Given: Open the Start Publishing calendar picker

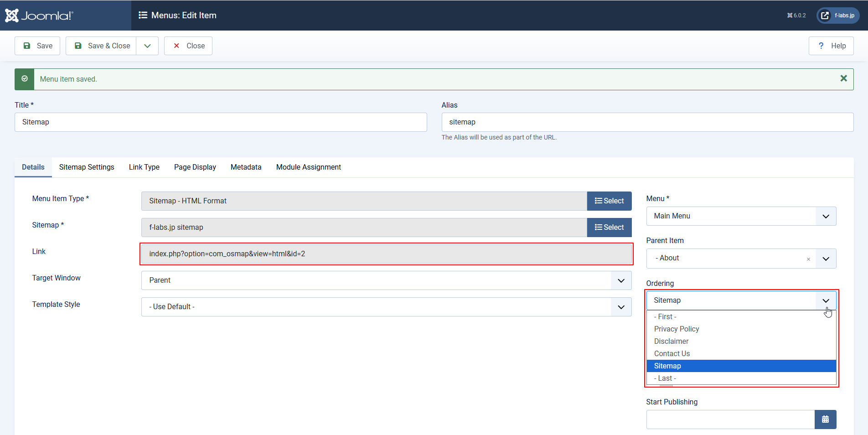Looking at the screenshot, I should click(825, 419).
